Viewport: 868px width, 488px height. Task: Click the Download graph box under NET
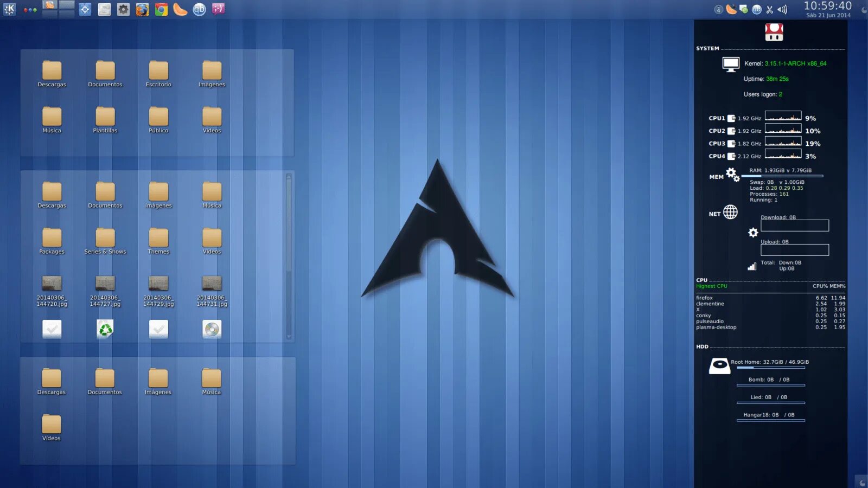coord(795,226)
